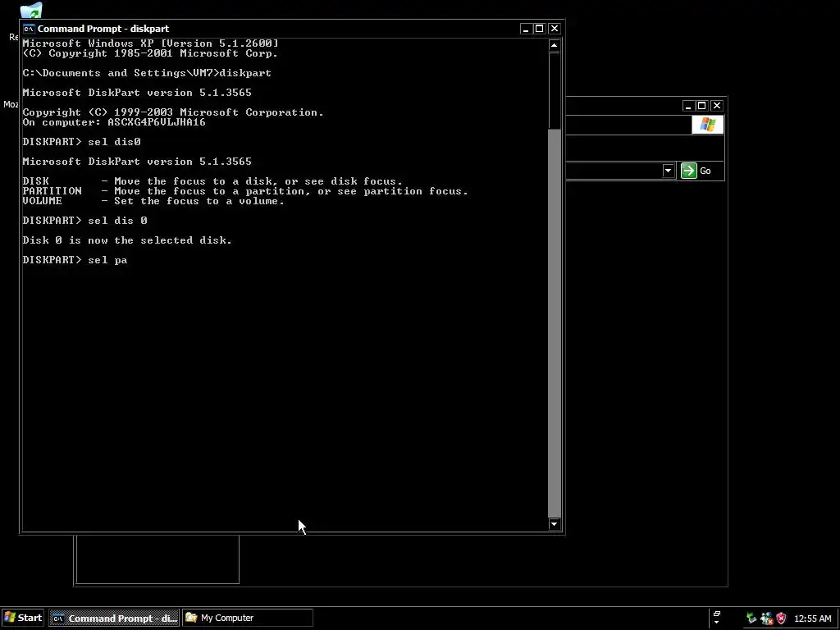
Task: Click the Command Prompt title bar icon
Action: point(29,29)
